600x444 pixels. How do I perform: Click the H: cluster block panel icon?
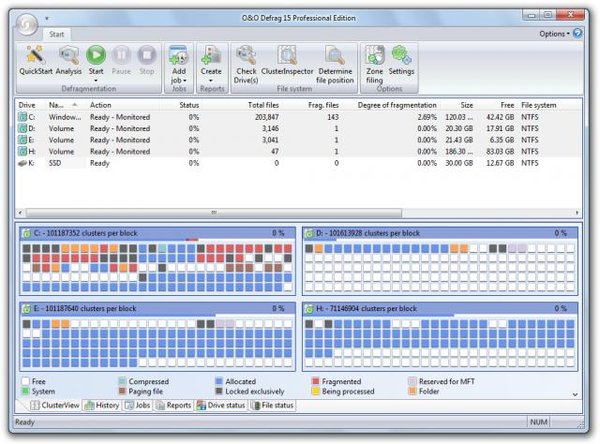(309, 309)
